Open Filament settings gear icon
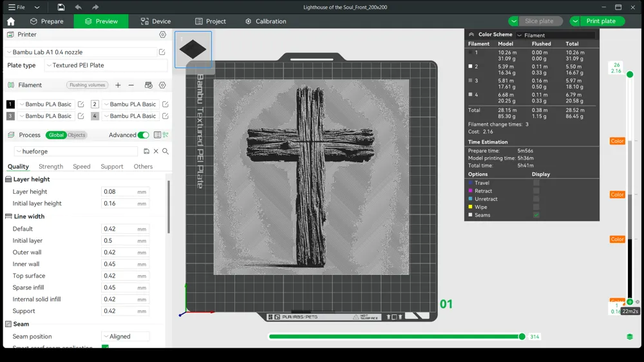 163,85
